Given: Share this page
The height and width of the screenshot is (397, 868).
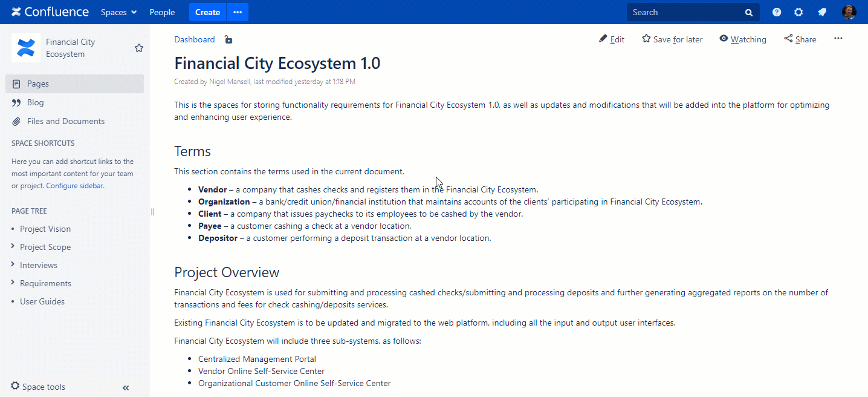Looking at the screenshot, I should [x=800, y=39].
